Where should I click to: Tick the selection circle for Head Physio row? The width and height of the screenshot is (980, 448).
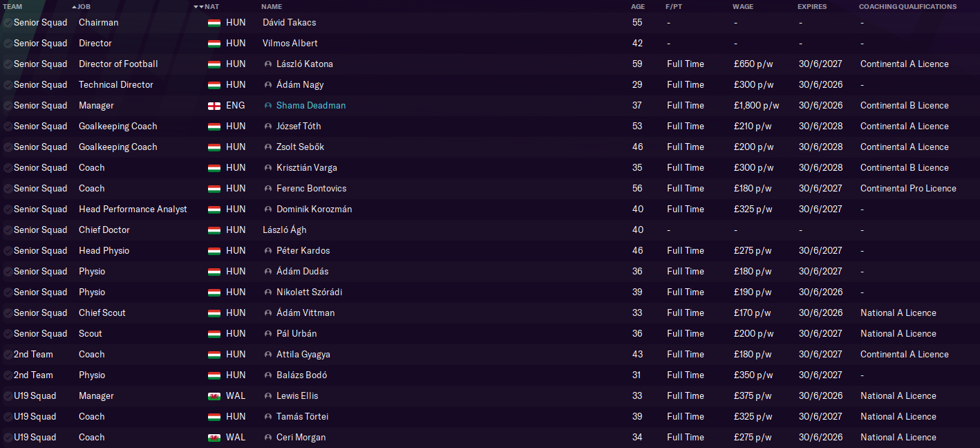click(7, 251)
